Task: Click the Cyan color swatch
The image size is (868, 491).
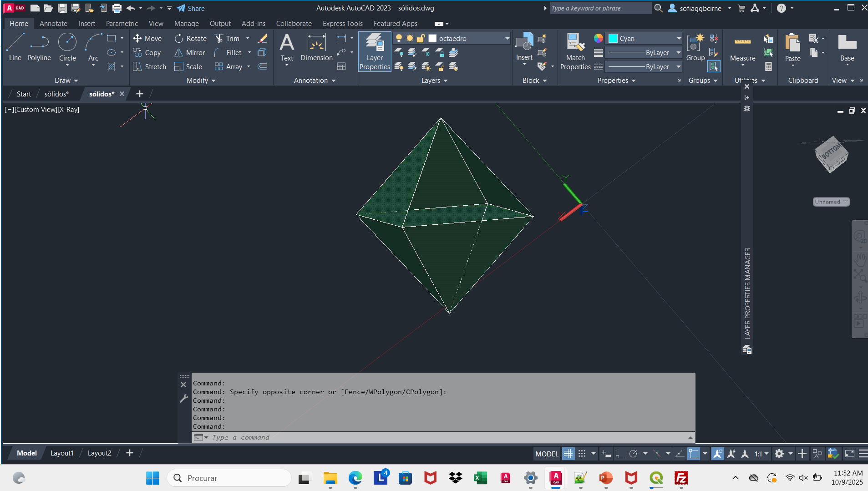Action: 613,39
